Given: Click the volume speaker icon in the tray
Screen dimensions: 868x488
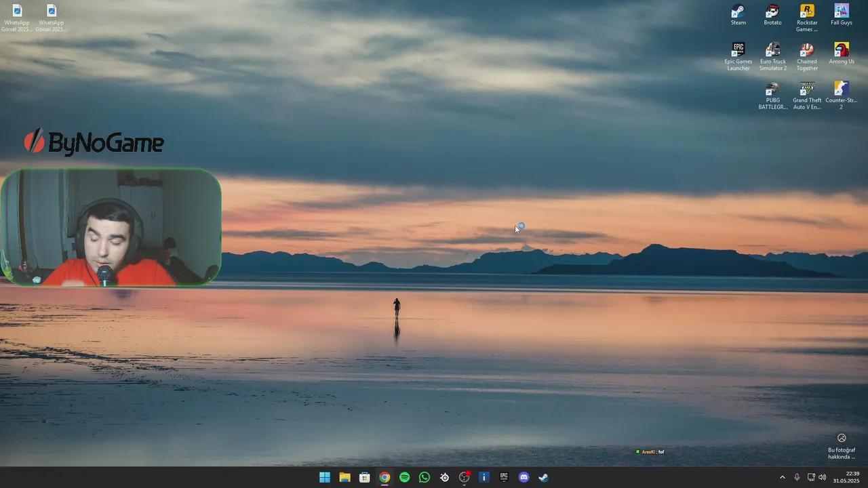Looking at the screenshot, I should [x=823, y=477].
